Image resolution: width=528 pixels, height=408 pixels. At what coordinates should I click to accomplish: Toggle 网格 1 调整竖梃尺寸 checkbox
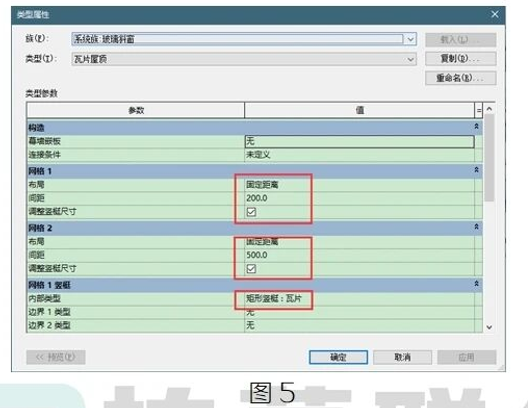251,212
